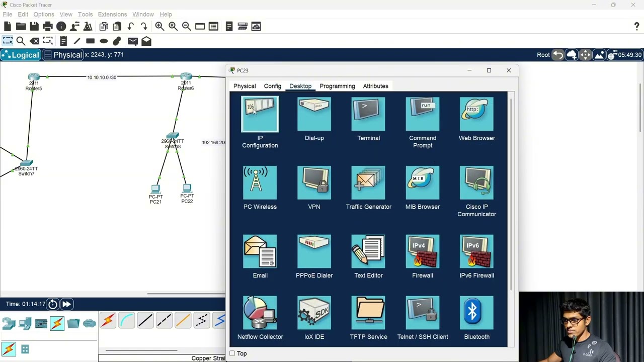Screen dimensions: 644x362
Task: Add a Simple PDU envelope
Action: tap(133, 41)
